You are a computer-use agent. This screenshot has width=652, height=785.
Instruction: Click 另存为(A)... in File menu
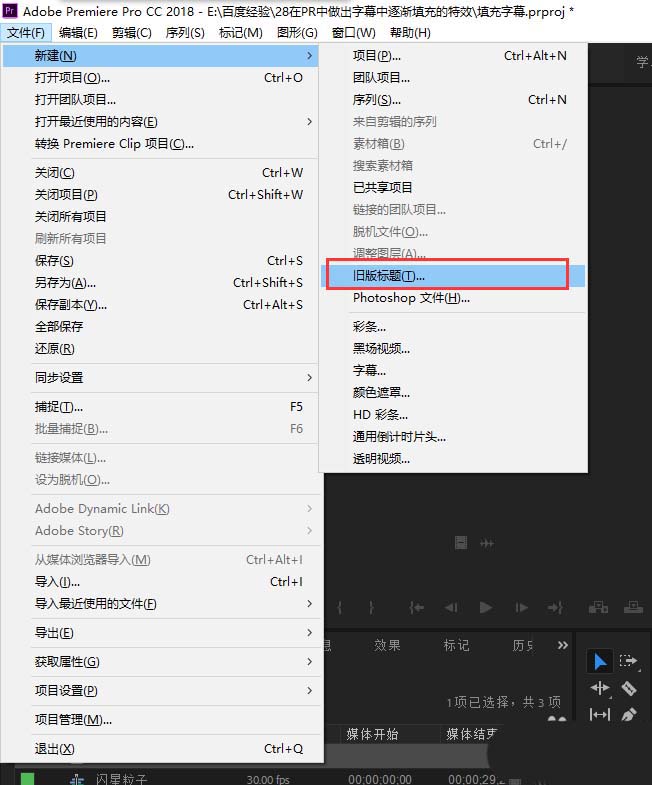(160, 283)
